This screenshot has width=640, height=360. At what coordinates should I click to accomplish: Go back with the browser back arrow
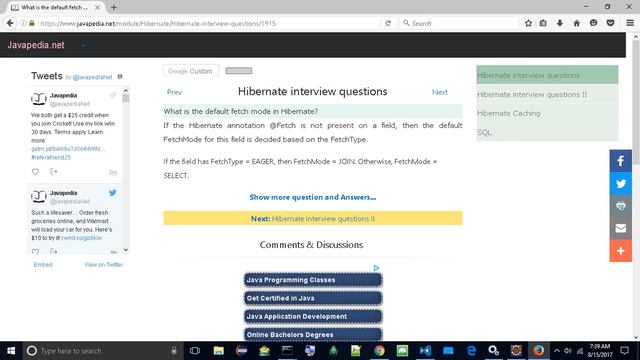[10, 23]
